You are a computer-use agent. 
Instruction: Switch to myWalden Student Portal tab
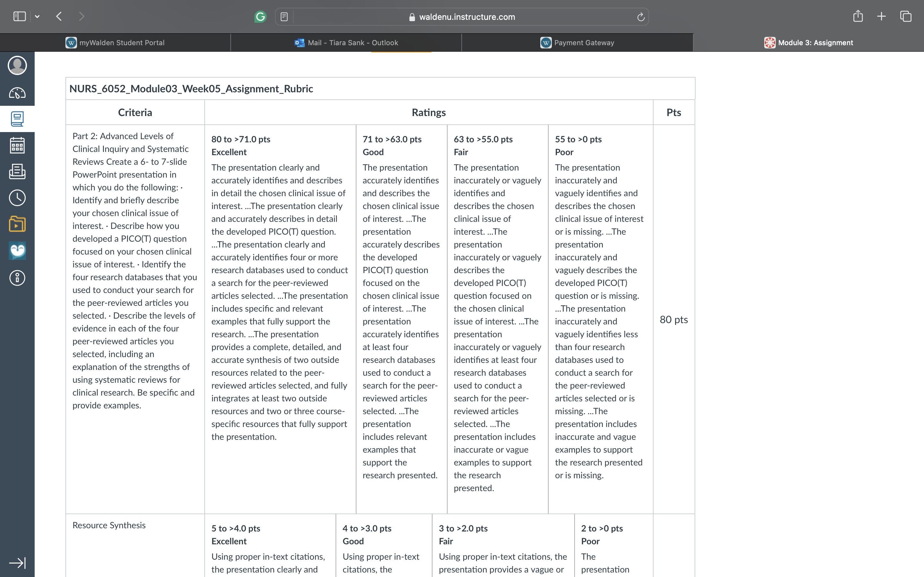point(115,43)
